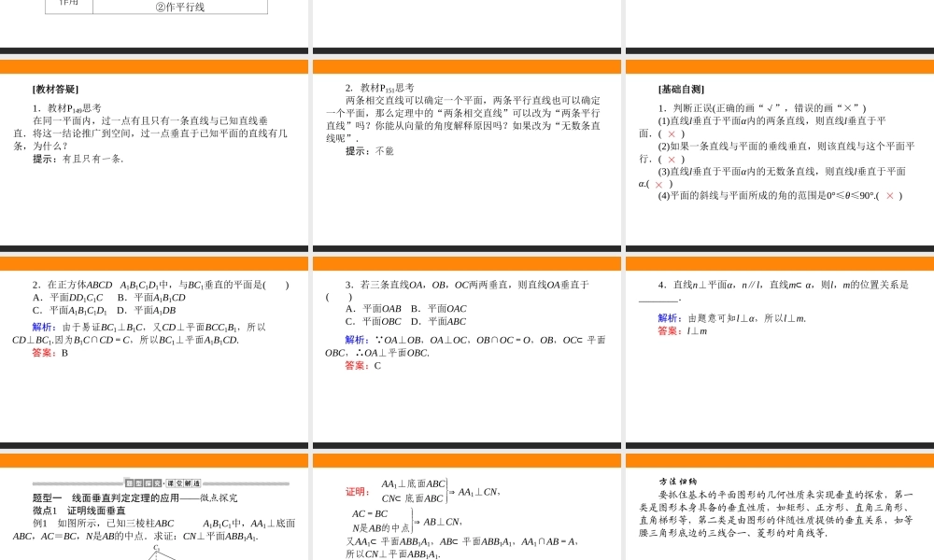Click 答案:C under question 3
The image size is (934, 560).
(362, 365)
